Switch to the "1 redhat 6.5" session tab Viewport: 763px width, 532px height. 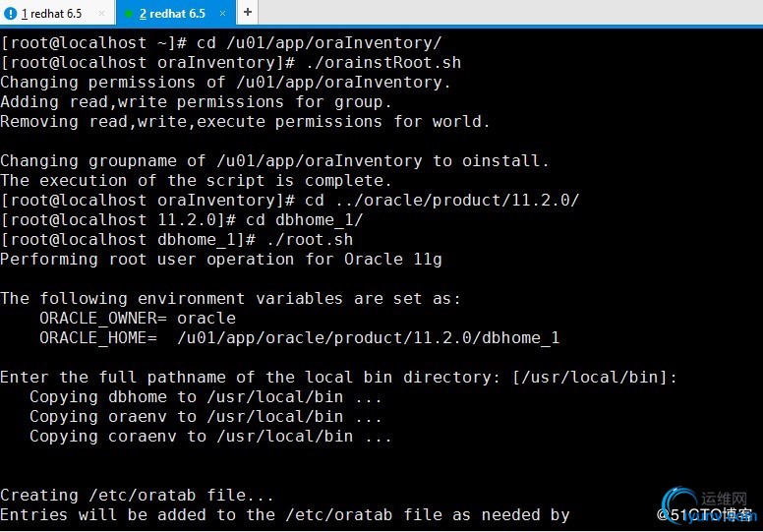point(51,13)
